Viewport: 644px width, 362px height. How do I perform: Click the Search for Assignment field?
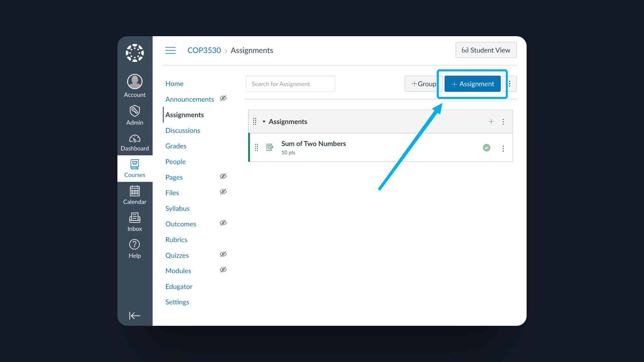click(x=290, y=84)
